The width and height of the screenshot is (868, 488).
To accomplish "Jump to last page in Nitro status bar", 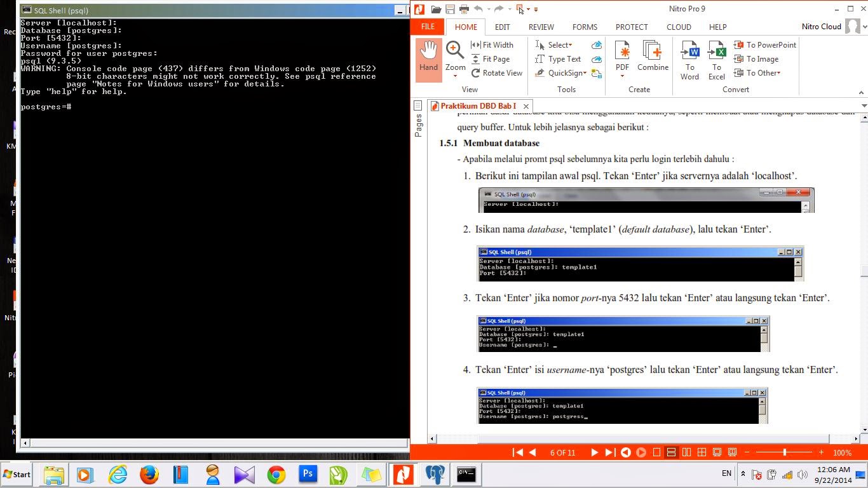I will [609, 452].
